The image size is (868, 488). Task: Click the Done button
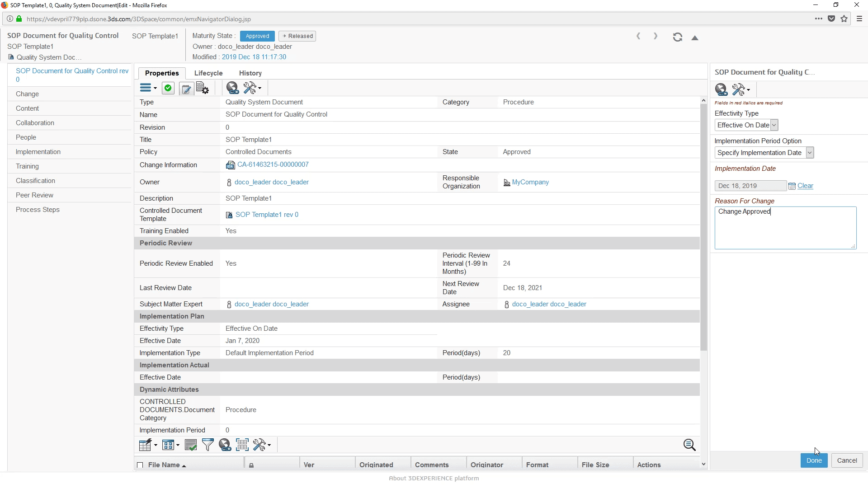[814, 460]
